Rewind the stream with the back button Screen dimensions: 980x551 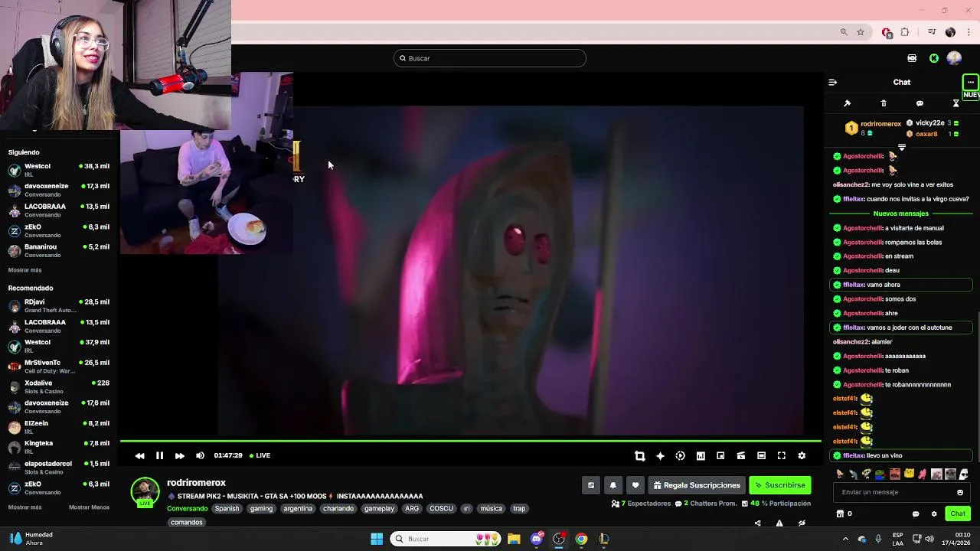(139, 455)
